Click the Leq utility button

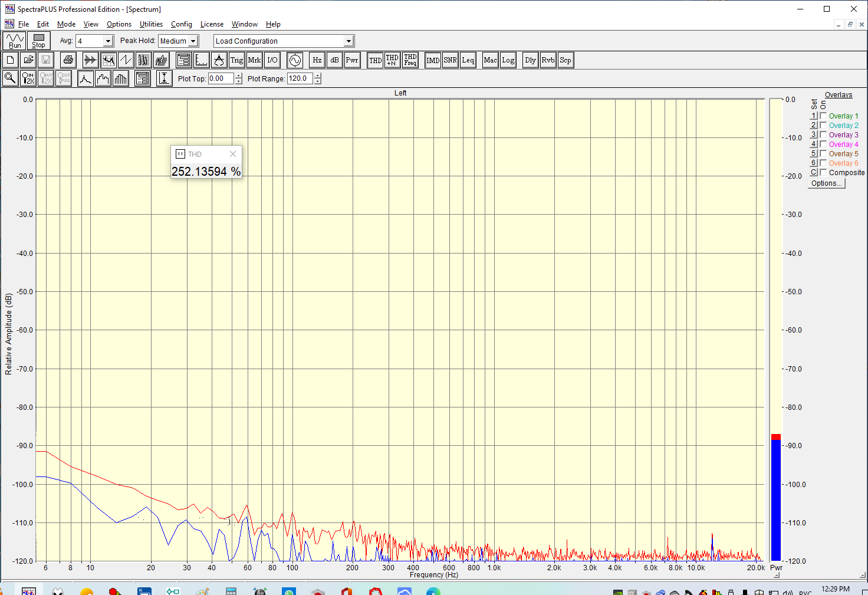pyautogui.click(x=468, y=60)
